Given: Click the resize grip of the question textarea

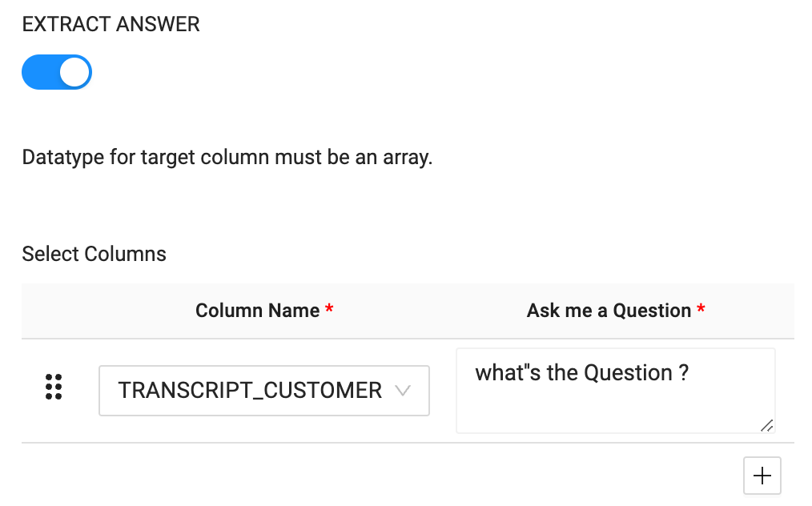Looking at the screenshot, I should pyautogui.click(x=766, y=425).
